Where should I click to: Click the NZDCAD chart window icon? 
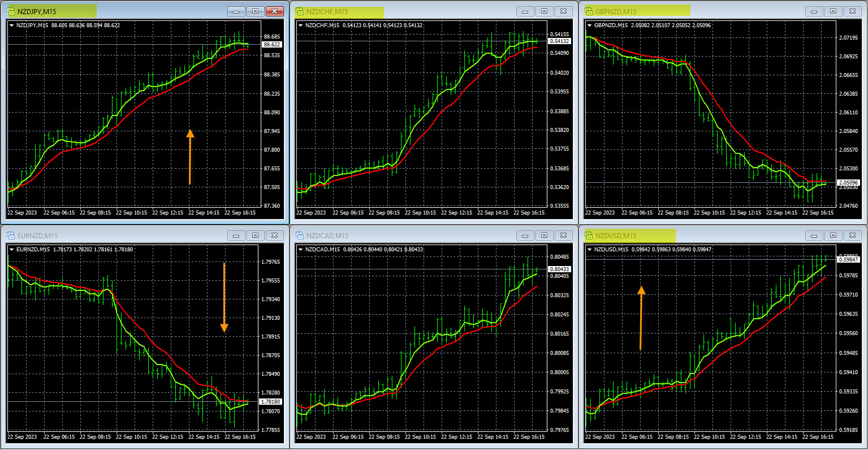click(300, 235)
